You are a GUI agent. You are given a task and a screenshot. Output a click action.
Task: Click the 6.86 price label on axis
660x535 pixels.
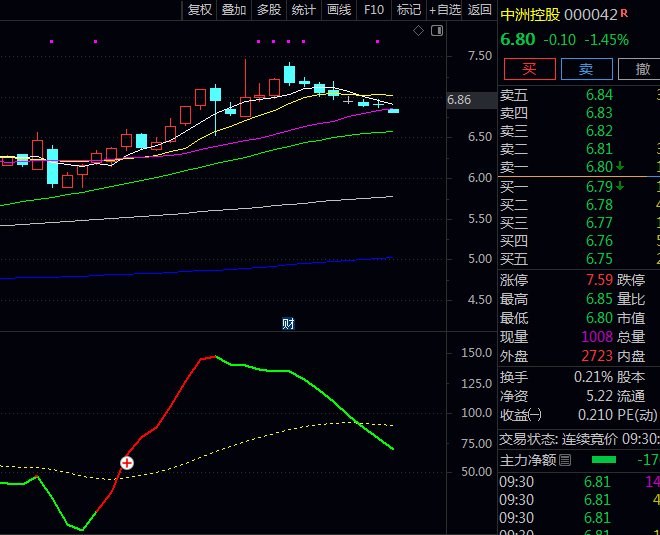pos(459,100)
